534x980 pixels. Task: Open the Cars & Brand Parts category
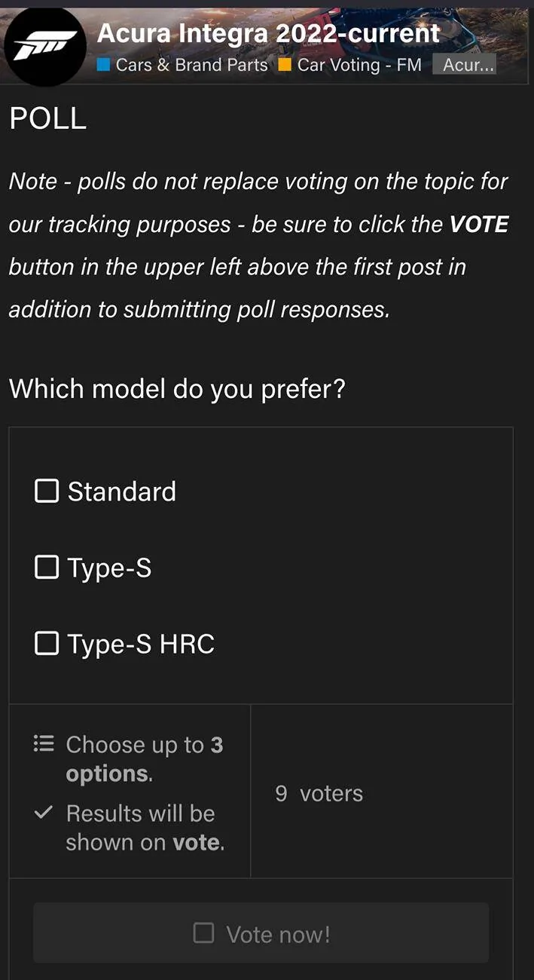191,66
